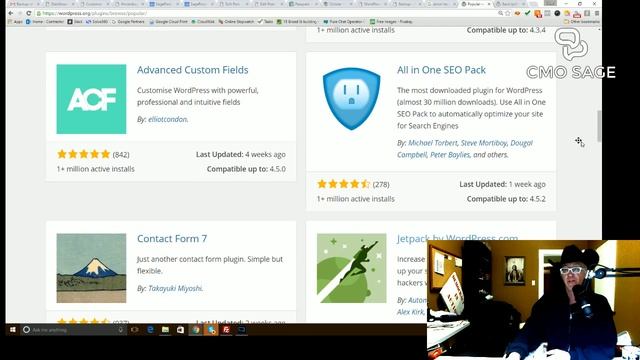Switch to the active Popular plugins tab

[x=476, y=4]
